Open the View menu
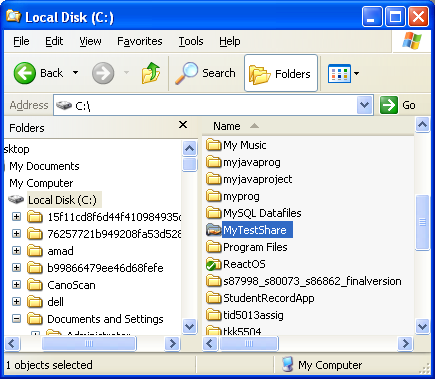Viewport: 435px width, 379px height. click(x=90, y=41)
